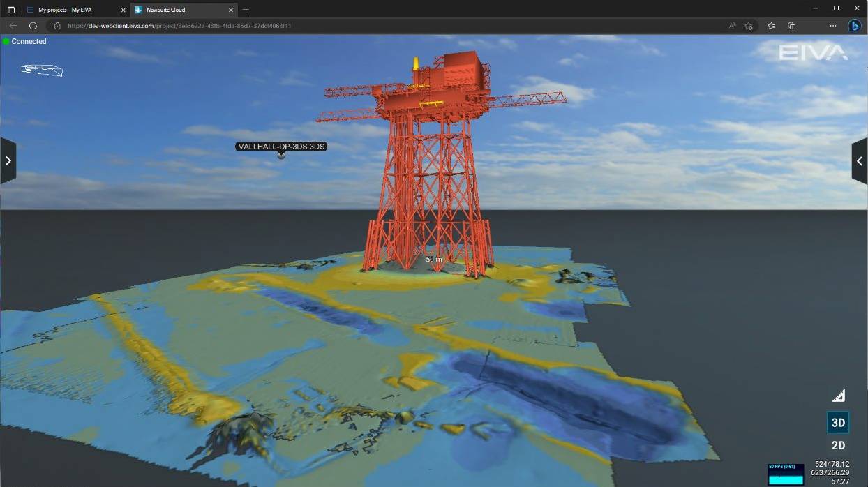Viewport: 868px width, 487px height.
Task: Expand the right side panel chevron
Action: click(x=860, y=160)
